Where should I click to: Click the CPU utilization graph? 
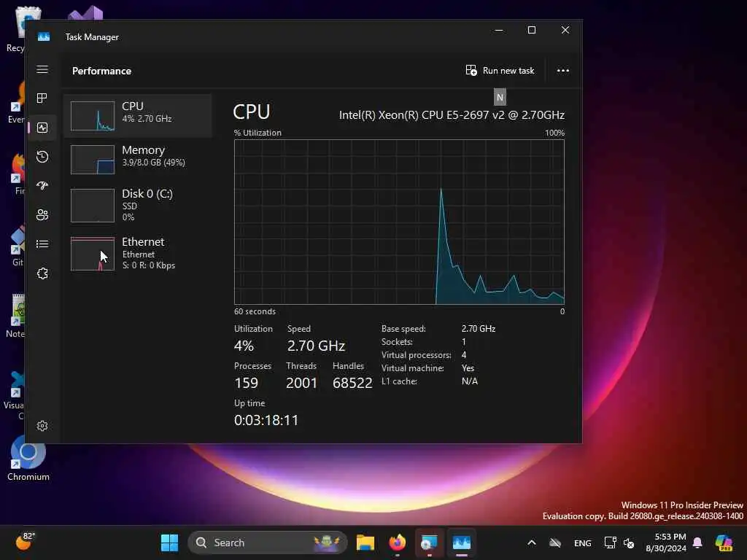pos(399,222)
